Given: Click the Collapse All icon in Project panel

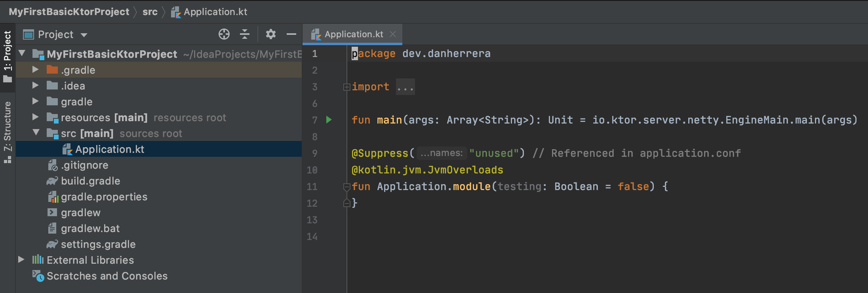Looking at the screenshot, I should tap(245, 34).
